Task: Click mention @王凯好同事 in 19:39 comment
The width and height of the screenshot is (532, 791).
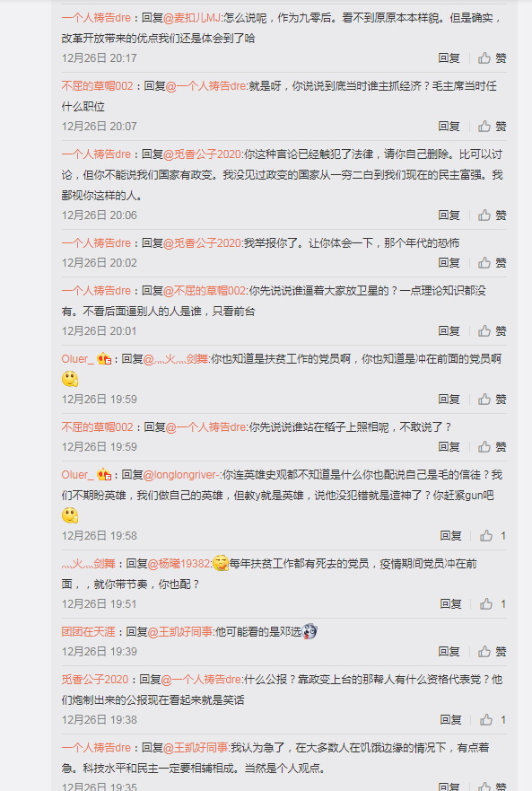Action: (180, 631)
